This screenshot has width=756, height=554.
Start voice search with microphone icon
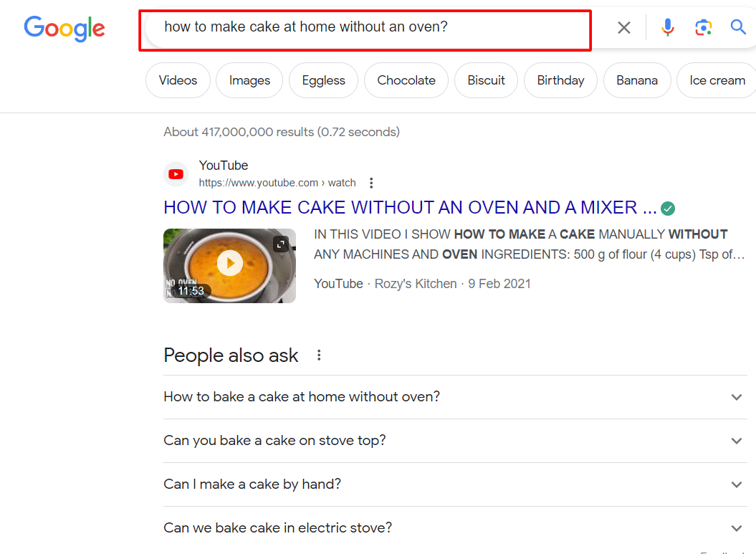point(667,28)
